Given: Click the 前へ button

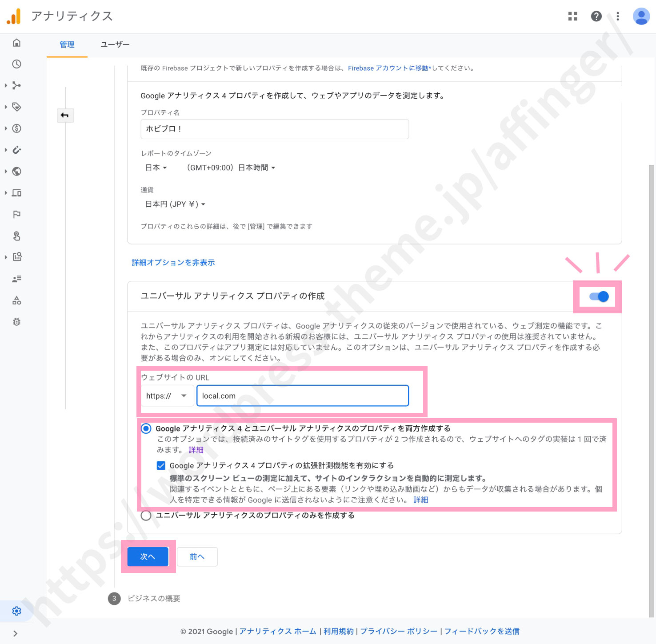Looking at the screenshot, I should pyautogui.click(x=197, y=556).
